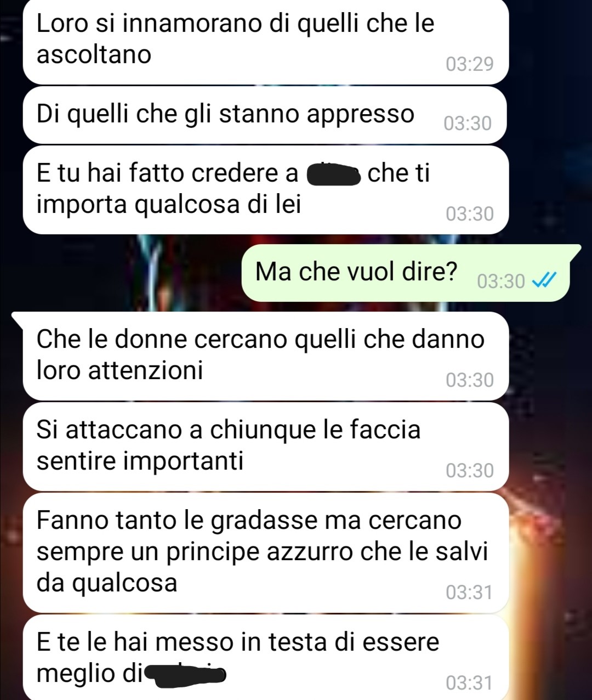Screen dimensions: 592x700
Task: Tap message 'Loro si innamorano di quelli'
Action: coord(266,42)
